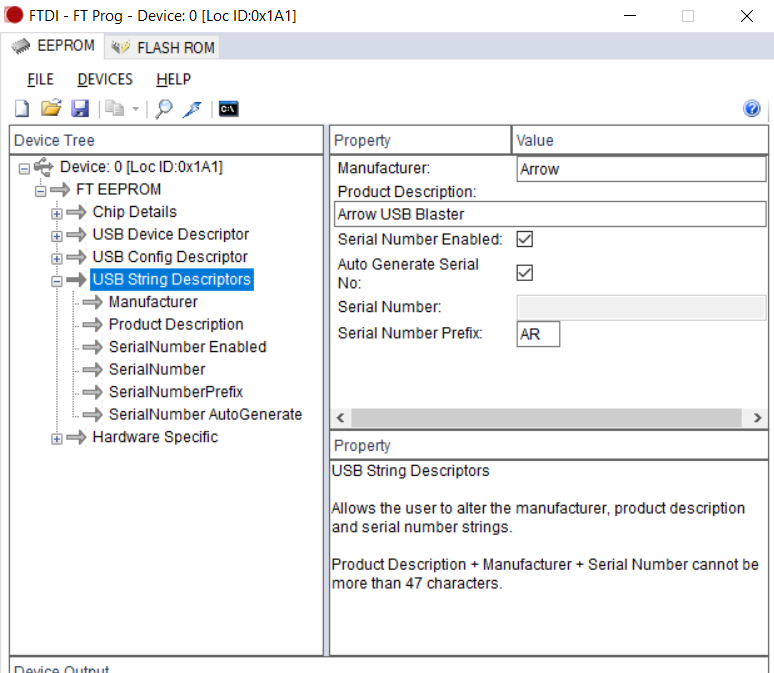Select SerialNumber Enabled tree item
The height and width of the screenshot is (673, 774).
[188, 347]
